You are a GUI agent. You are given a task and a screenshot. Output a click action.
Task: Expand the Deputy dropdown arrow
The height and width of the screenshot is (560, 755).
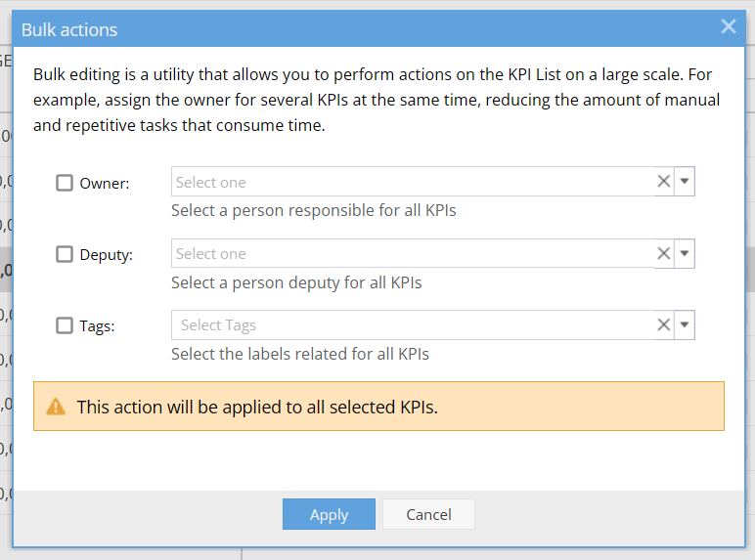tap(685, 253)
